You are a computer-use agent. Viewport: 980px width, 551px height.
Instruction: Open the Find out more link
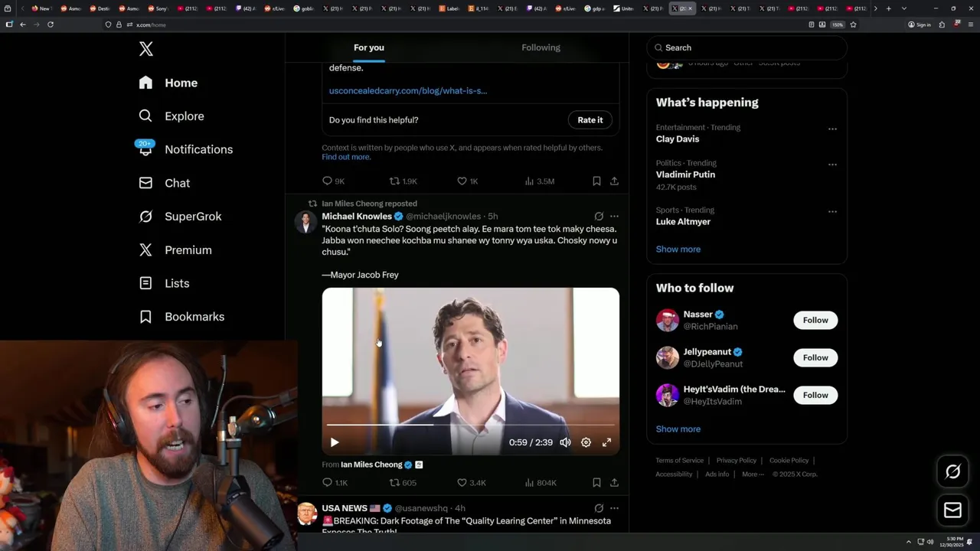pyautogui.click(x=346, y=157)
